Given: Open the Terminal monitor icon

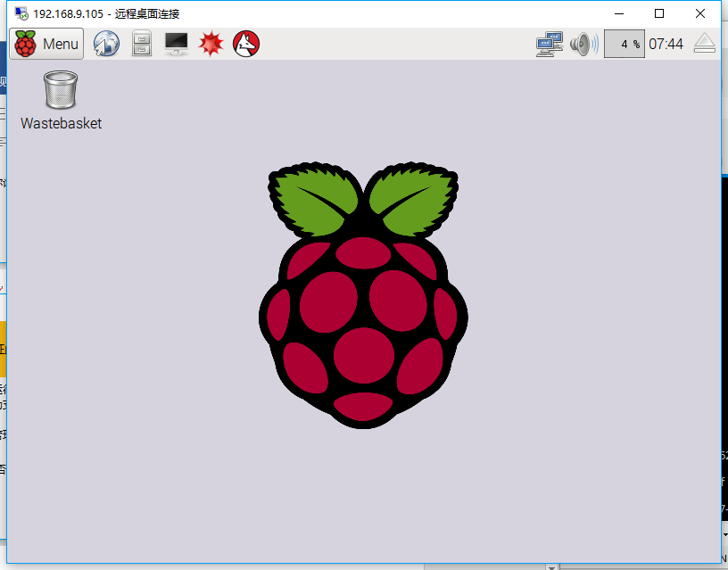Looking at the screenshot, I should coord(177,44).
